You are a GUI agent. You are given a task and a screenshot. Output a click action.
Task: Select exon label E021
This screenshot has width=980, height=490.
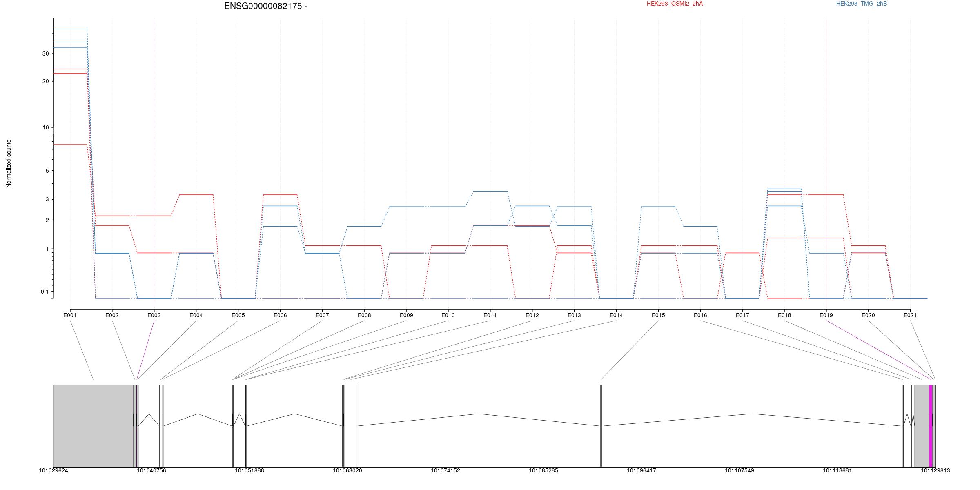click(x=910, y=315)
